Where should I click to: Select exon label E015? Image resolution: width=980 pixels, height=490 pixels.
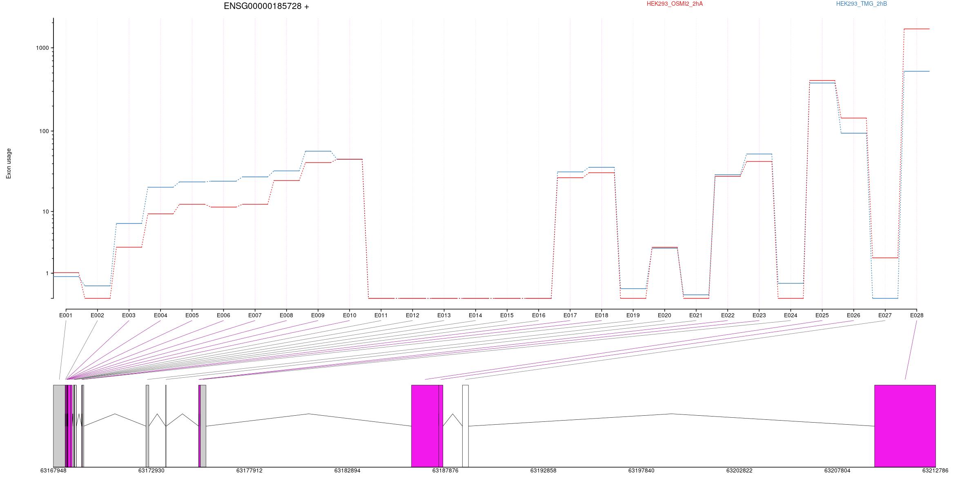507,315
